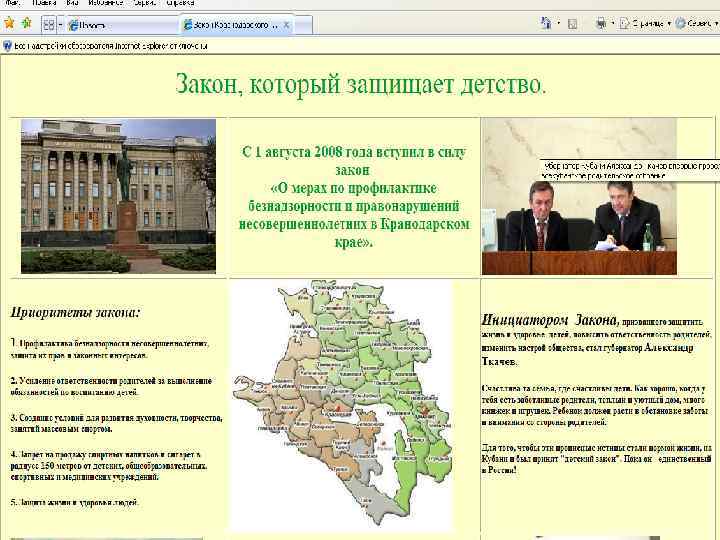The height and width of the screenshot is (540, 720).
Task: Open the Сервис menu in the menu bar
Action: point(144,3)
